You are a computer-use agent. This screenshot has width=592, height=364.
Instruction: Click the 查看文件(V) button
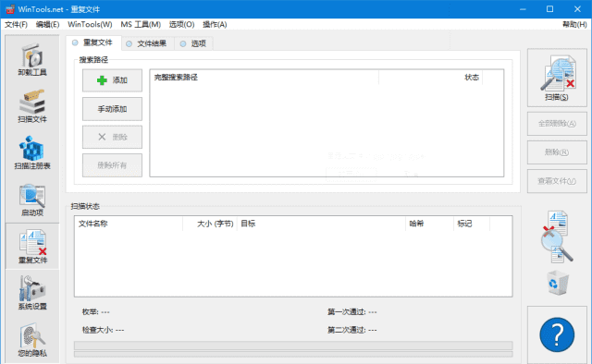click(557, 181)
